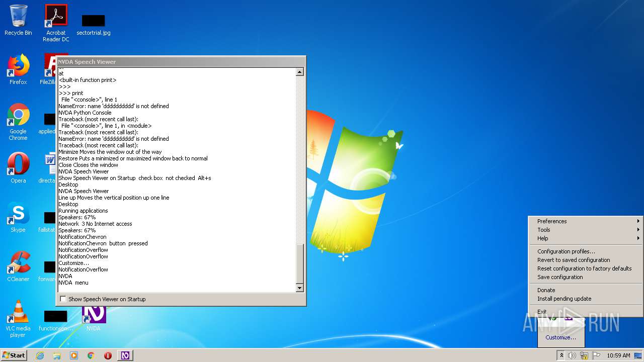Select Revert to saved configuration
The image size is (644, 362).
point(586,260)
